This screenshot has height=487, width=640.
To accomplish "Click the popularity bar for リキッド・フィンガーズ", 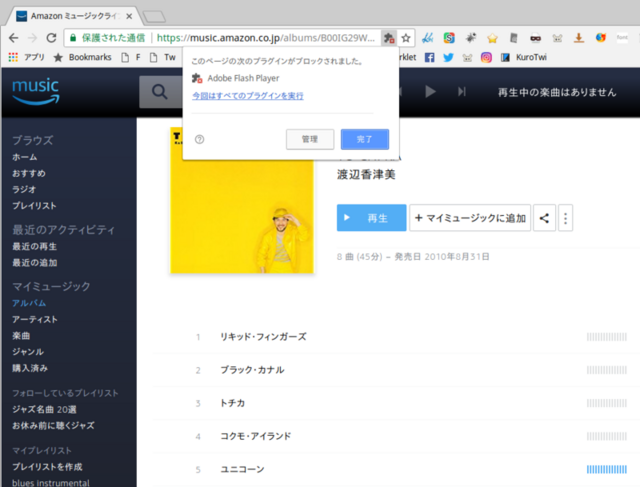I will click(x=607, y=337).
